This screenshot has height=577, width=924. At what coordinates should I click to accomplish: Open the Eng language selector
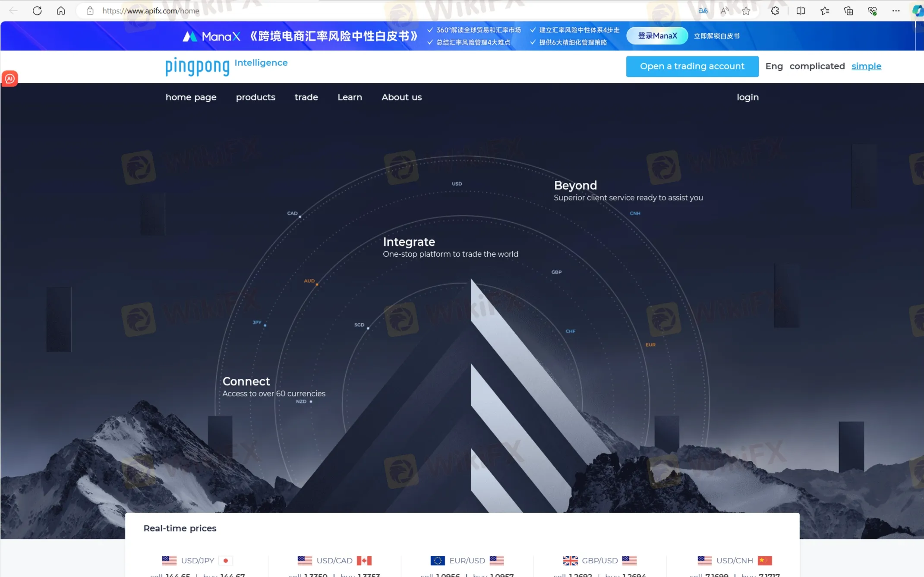[774, 66]
